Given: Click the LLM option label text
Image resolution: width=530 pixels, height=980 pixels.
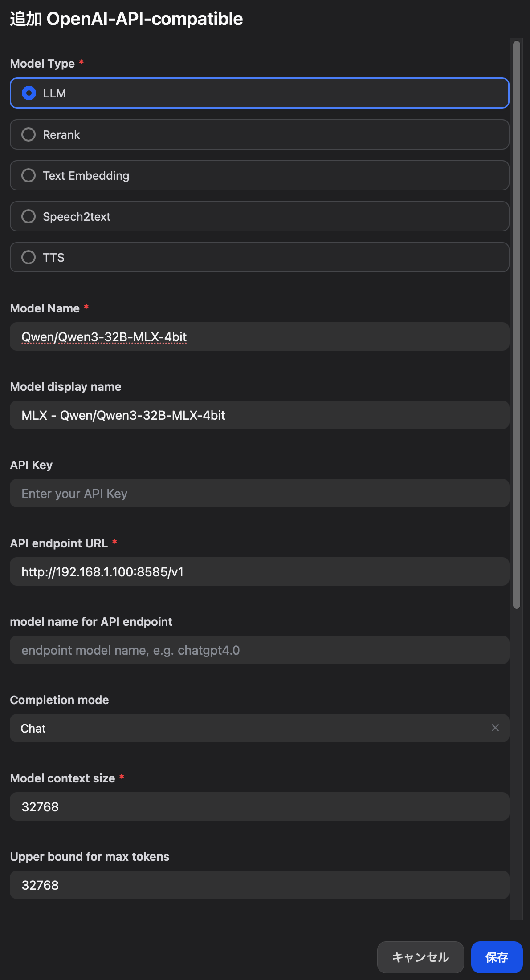Looking at the screenshot, I should [x=54, y=93].
